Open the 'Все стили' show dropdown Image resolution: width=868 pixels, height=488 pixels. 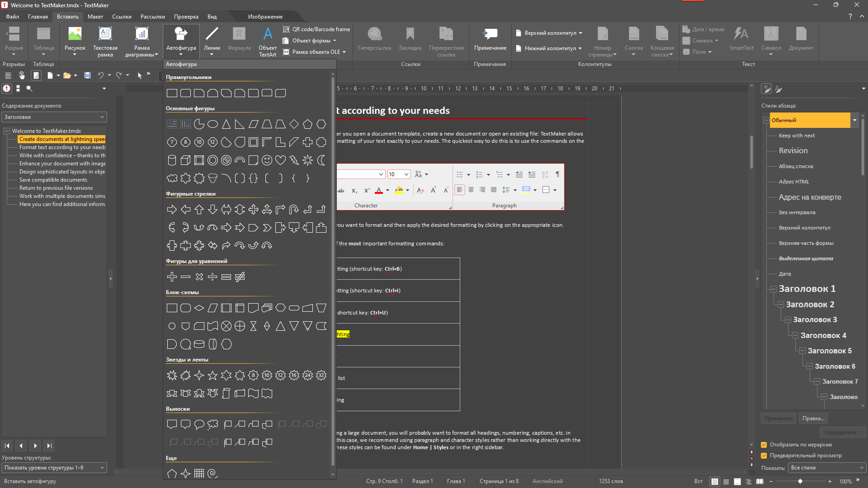point(827,468)
